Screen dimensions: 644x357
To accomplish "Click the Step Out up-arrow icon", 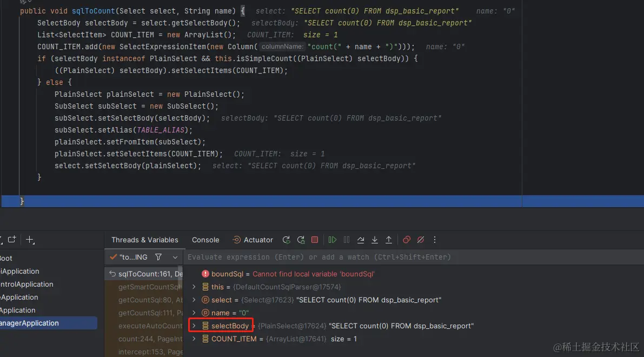I will click(x=389, y=240).
